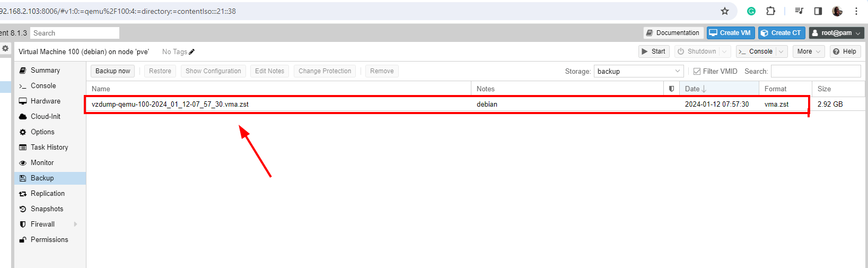Screen dimensions: 868x268
Task: Bookmark page with the star icon
Action: point(725,11)
